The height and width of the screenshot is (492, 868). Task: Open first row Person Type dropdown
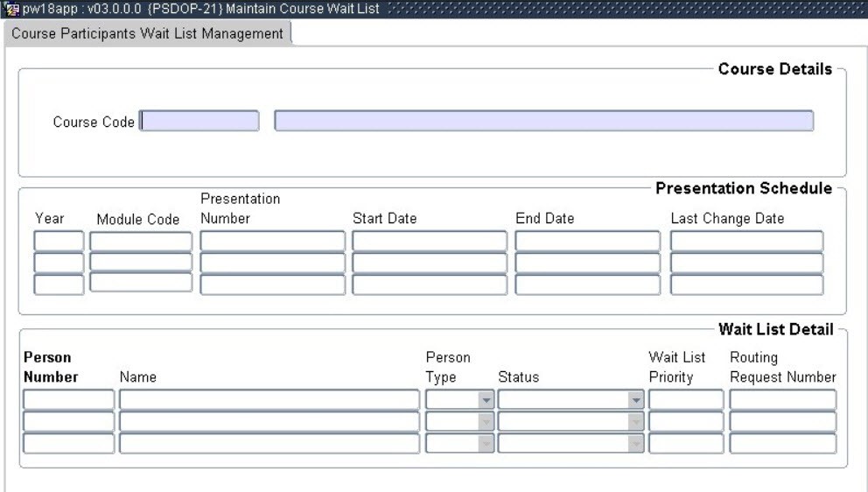click(486, 399)
